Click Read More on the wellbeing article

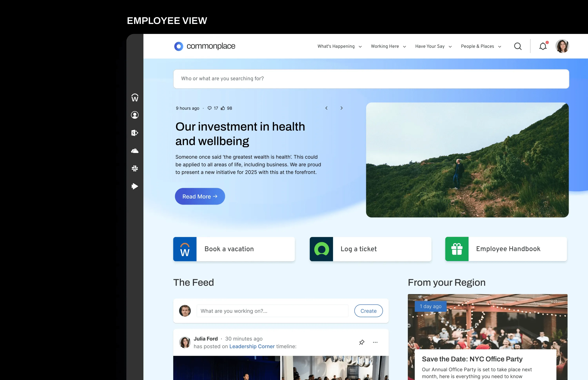200,196
